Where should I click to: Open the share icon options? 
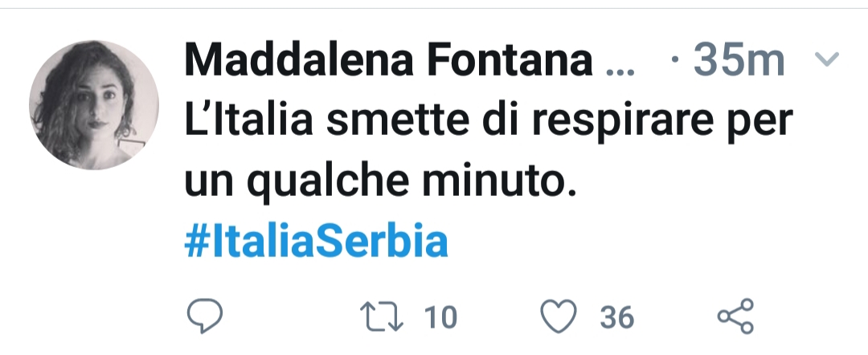pos(735,316)
